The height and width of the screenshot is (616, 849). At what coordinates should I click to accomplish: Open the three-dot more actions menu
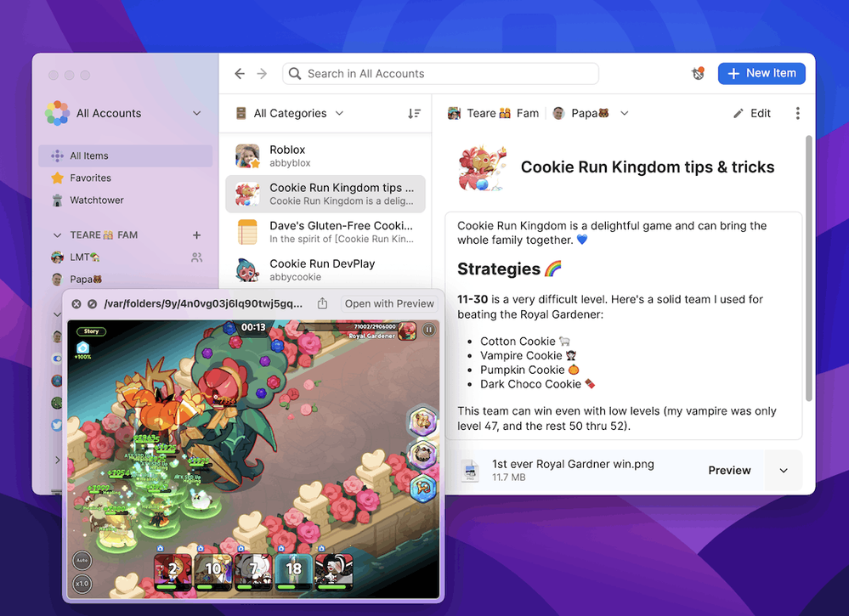click(797, 113)
